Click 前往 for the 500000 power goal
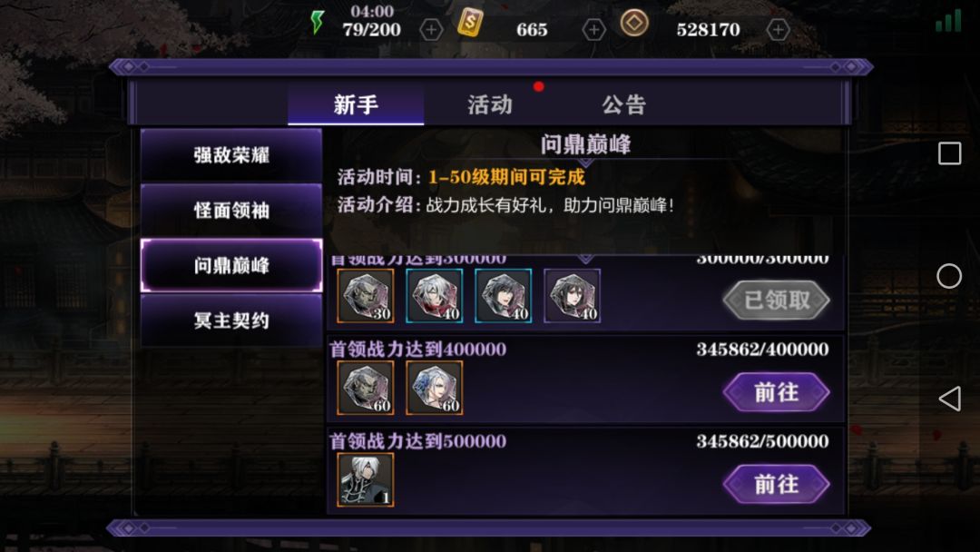 pyautogui.click(x=776, y=485)
